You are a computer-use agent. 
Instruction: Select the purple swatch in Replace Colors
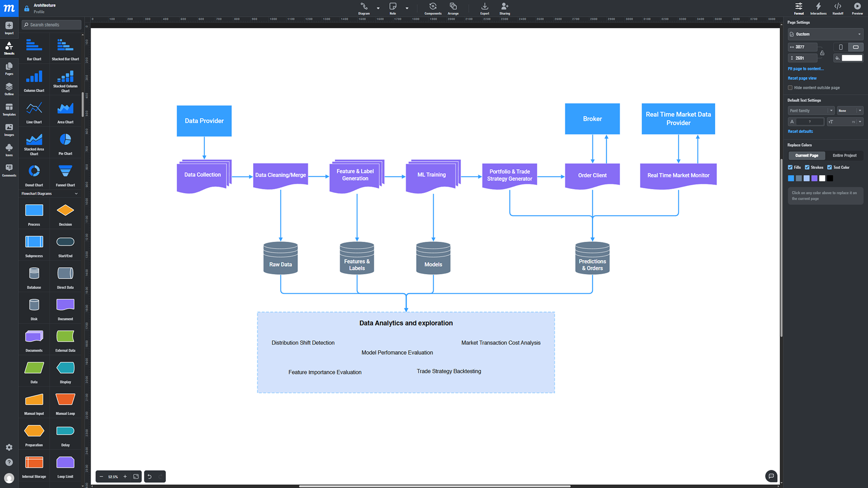point(814,178)
